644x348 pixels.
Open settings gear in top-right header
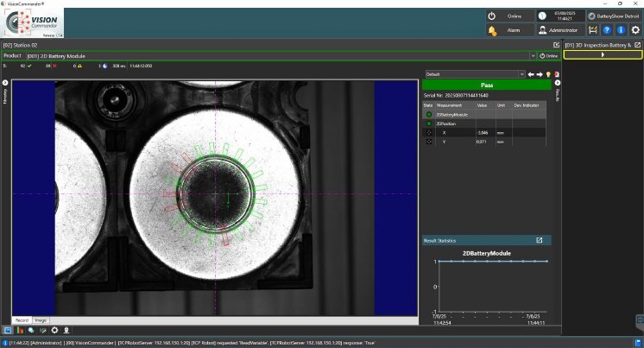click(635, 30)
